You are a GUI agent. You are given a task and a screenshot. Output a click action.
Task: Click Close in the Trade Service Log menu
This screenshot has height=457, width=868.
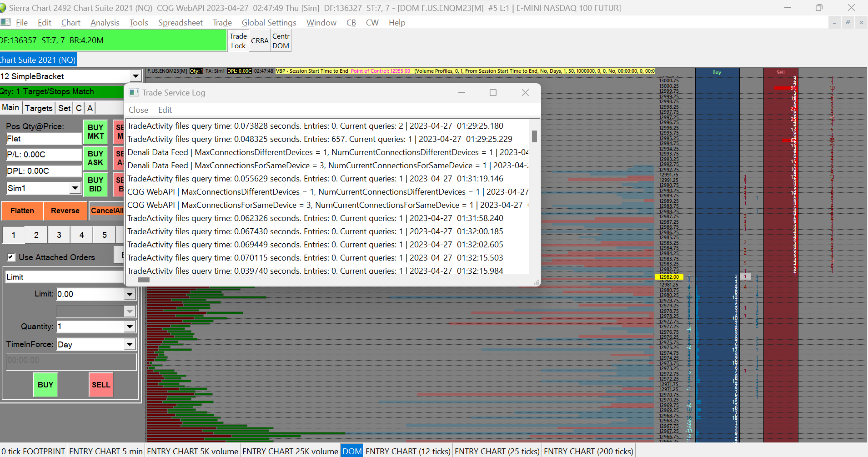pyautogui.click(x=138, y=110)
